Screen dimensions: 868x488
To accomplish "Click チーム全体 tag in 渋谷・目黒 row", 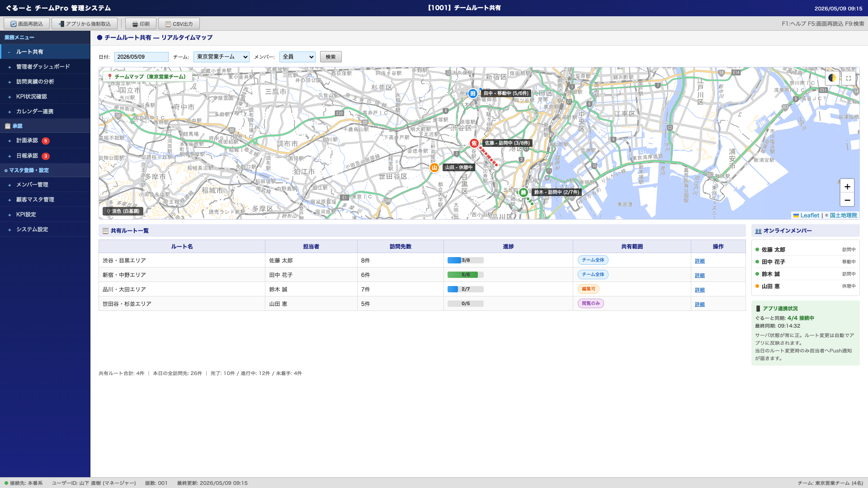I will pos(593,260).
